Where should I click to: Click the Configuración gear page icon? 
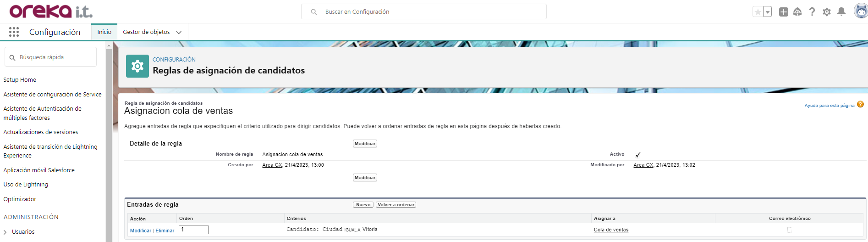coord(137,66)
